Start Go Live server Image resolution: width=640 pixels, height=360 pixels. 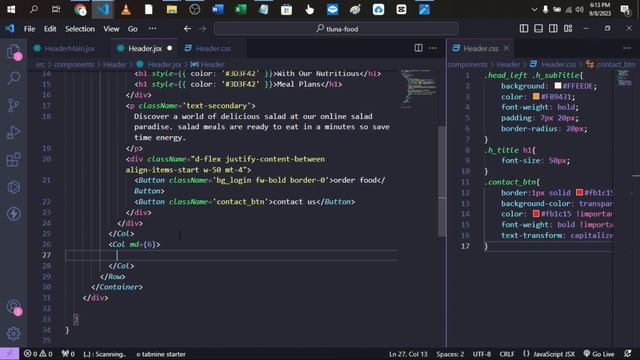599,354
